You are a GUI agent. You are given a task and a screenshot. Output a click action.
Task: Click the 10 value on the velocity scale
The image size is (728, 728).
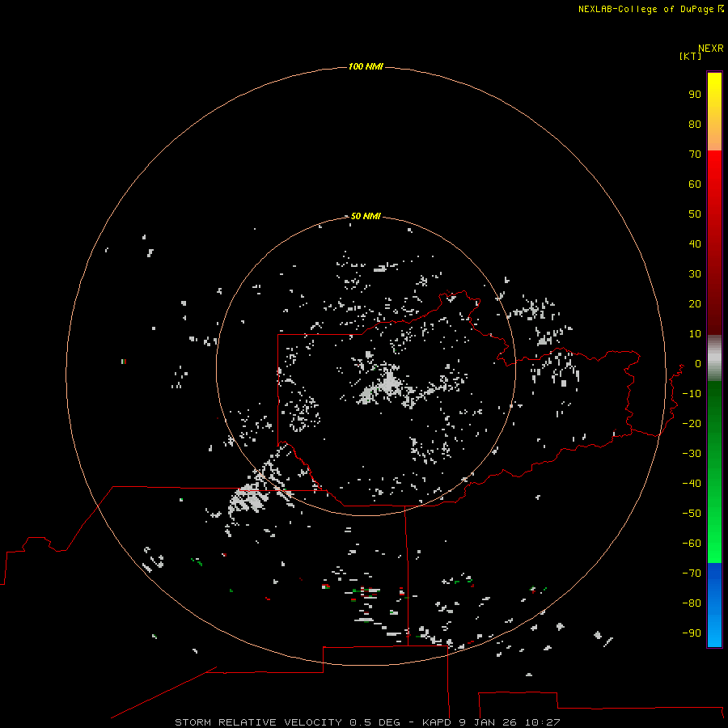pos(695,334)
